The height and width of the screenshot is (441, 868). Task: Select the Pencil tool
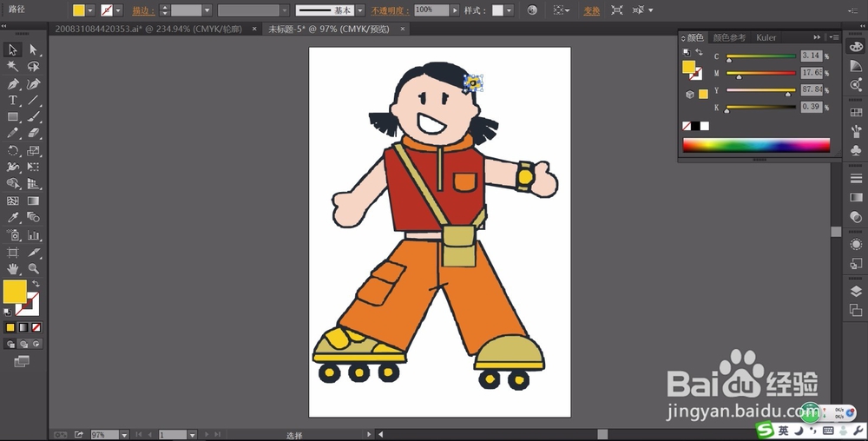point(13,134)
